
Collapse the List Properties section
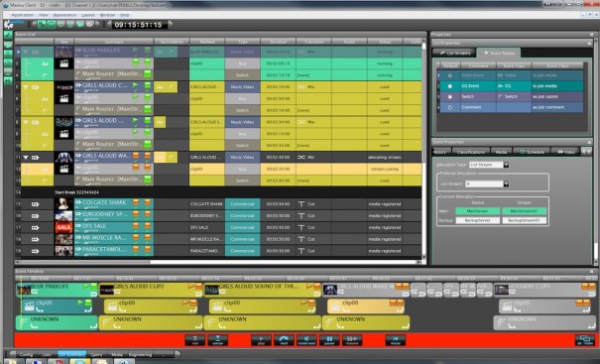click(589, 44)
